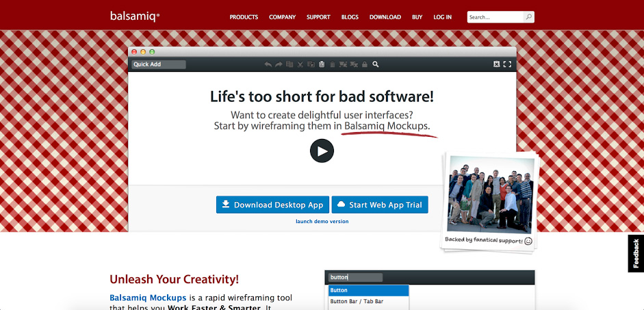This screenshot has width=644, height=310.
Task: Click the duplicate icon in the mockup toolbar
Action: tap(289, 64)
